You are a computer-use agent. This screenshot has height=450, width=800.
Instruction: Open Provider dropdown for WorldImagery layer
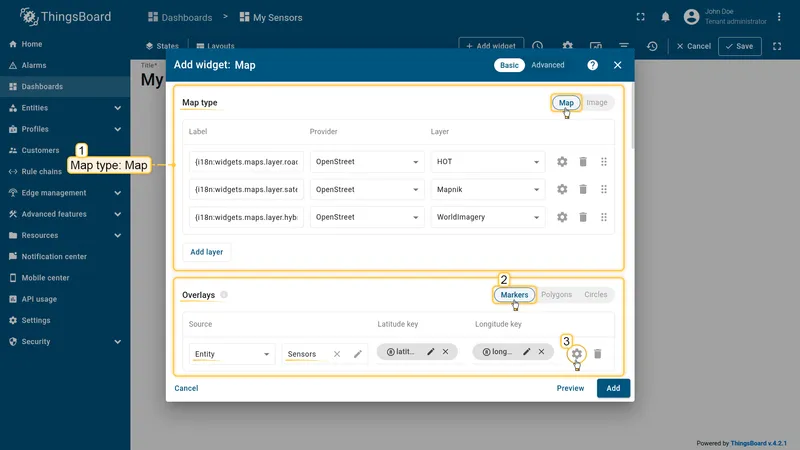367,217
